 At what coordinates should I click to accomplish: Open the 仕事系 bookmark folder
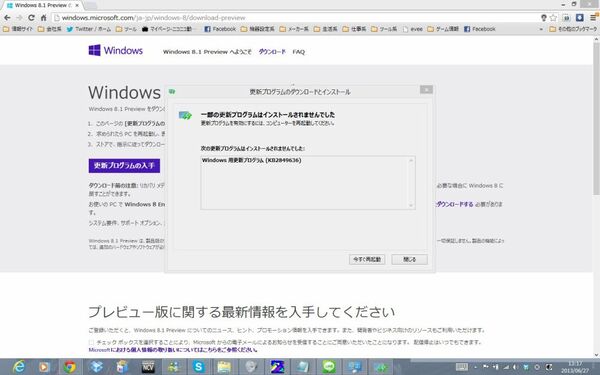[x=354, y=29]
